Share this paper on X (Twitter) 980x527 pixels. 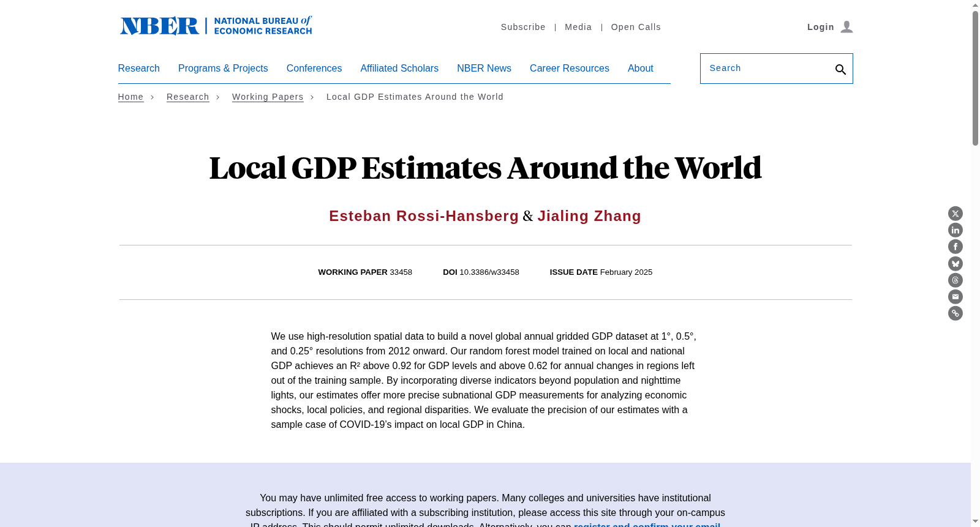tap(956, 214)
